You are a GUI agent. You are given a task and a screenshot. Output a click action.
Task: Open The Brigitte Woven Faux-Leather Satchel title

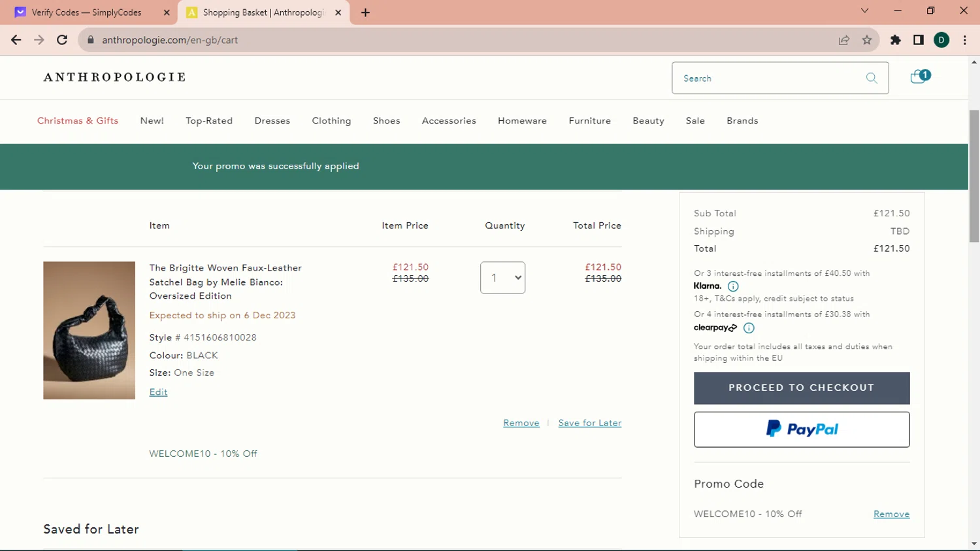click(x=225, y=282)
